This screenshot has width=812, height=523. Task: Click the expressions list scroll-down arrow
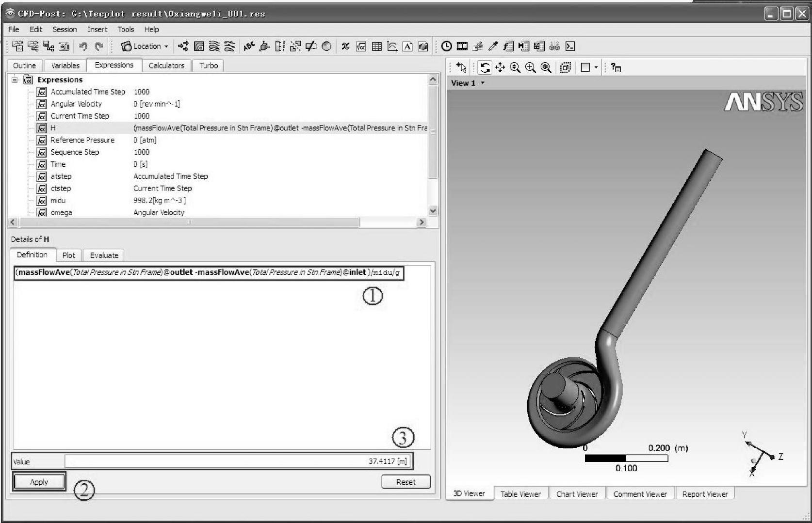tap(433, 211)
